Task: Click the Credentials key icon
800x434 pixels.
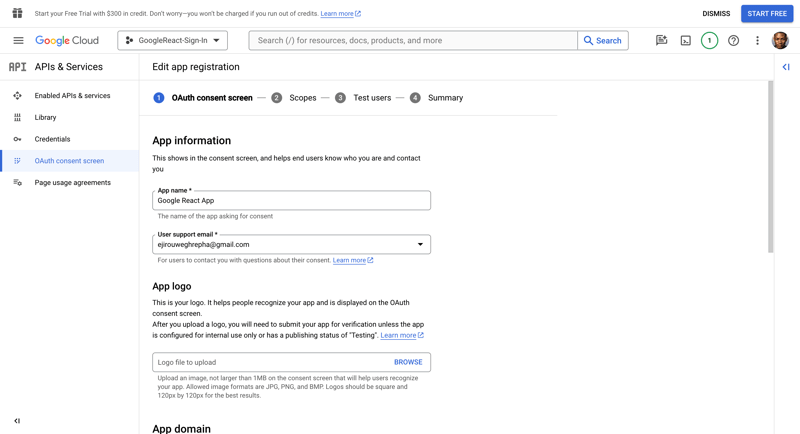Action: click(17, 139)
